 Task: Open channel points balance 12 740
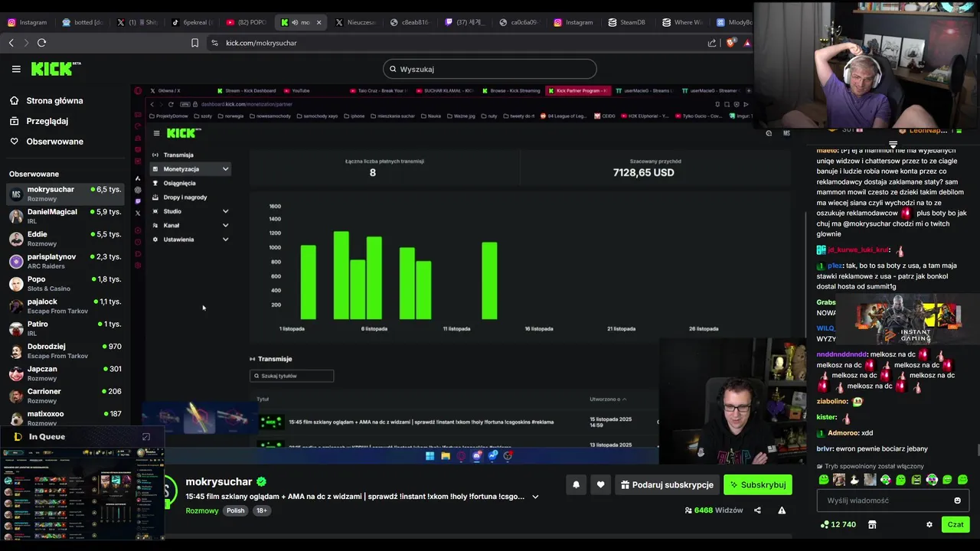click(838, 525)
